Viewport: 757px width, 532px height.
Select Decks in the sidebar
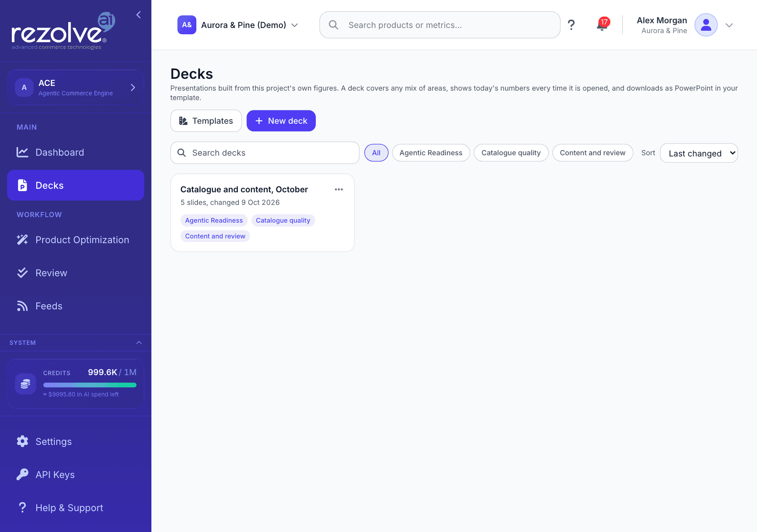(76, 185)
